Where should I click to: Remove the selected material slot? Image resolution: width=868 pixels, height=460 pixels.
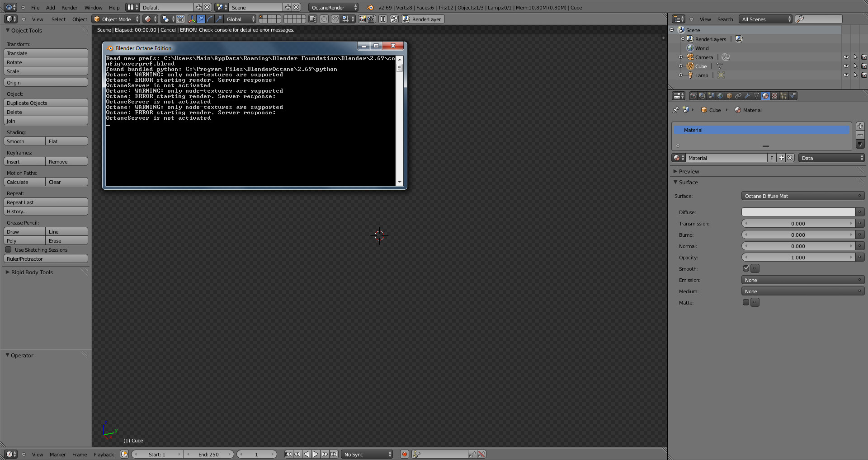pos(860,135)
